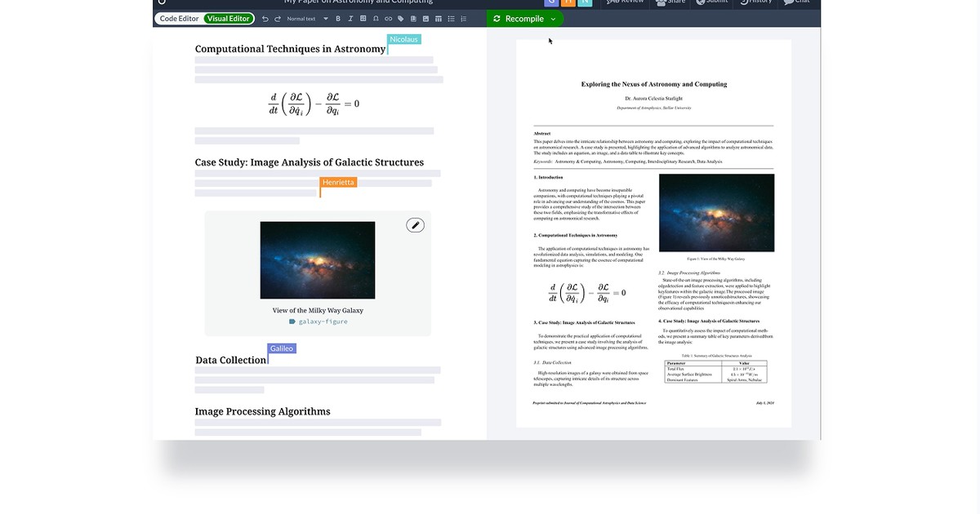This screenshot has height=514, width=980.
Task: Switch to Visual Editor mode
Action: (229, 19)
